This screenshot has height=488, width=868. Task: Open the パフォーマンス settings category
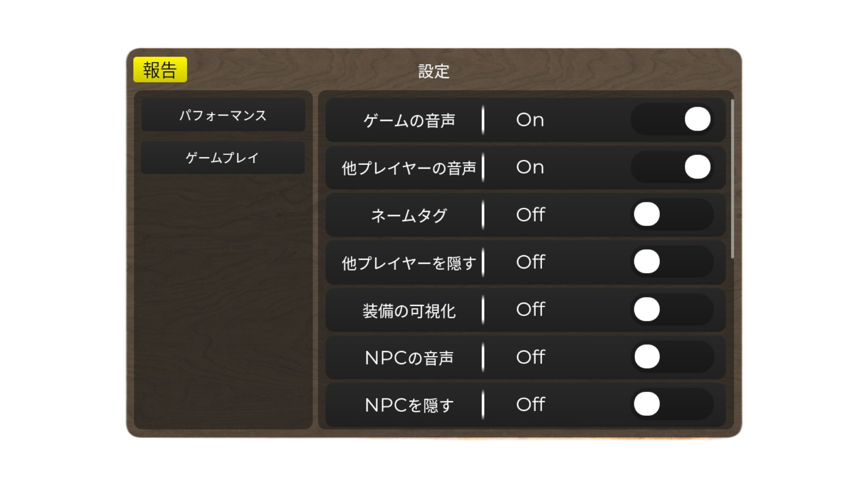click(x=223, y=115)
